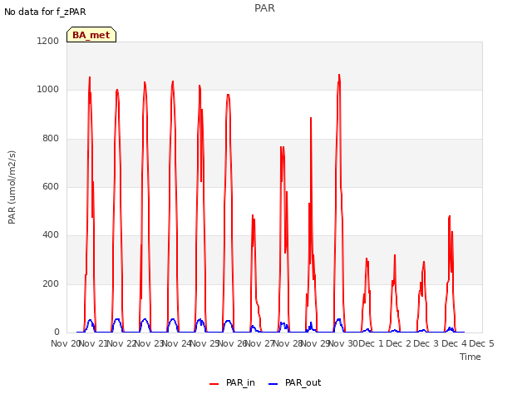Click the 800 y-axis tick label

tap(51, 139)
